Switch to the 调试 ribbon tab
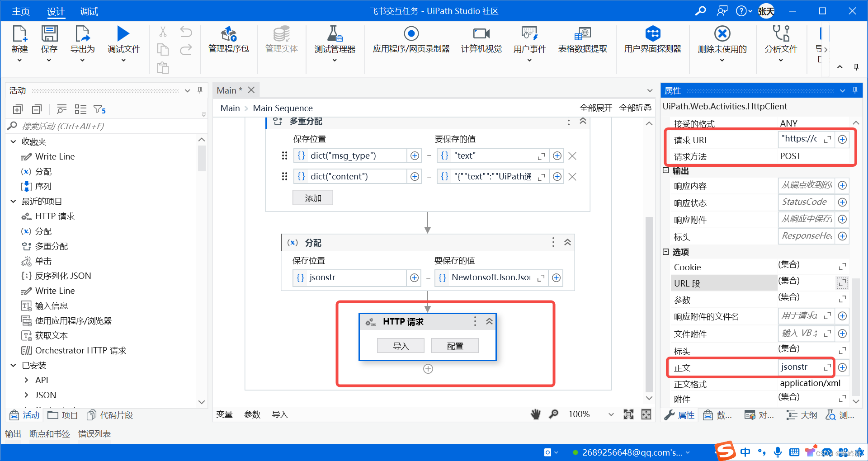868x461 pixels. [x=89, y=11]
